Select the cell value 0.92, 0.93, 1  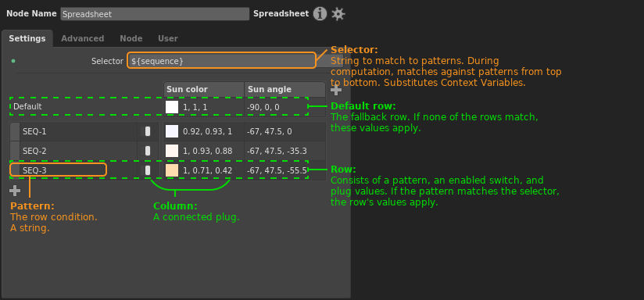[207, 132]
